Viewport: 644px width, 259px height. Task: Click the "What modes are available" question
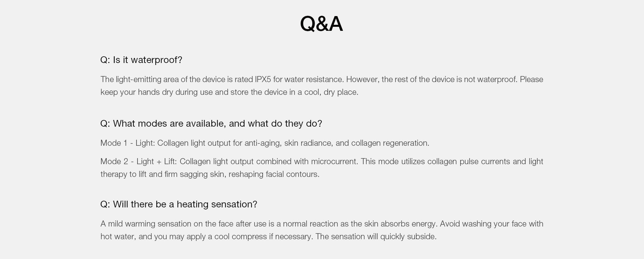211,124
